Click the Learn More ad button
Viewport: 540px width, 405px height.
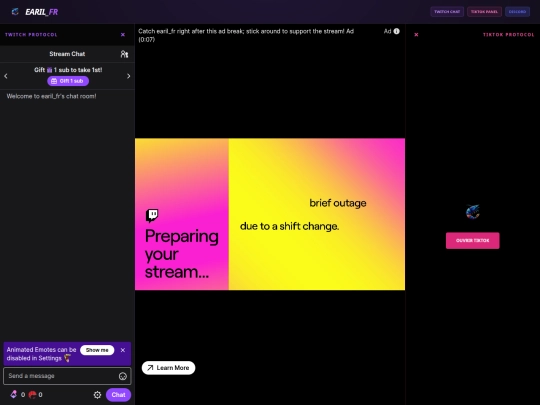pos(168,368)
